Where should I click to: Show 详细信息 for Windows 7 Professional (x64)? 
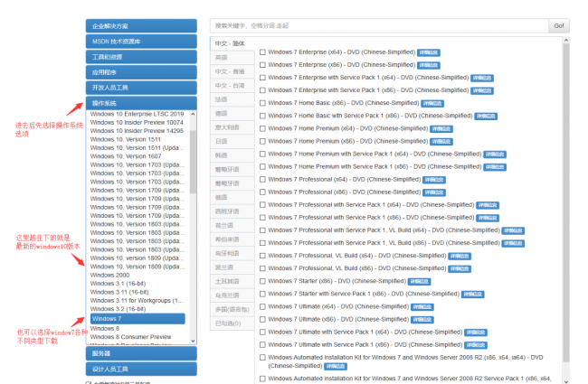click(x=434, y=180)
